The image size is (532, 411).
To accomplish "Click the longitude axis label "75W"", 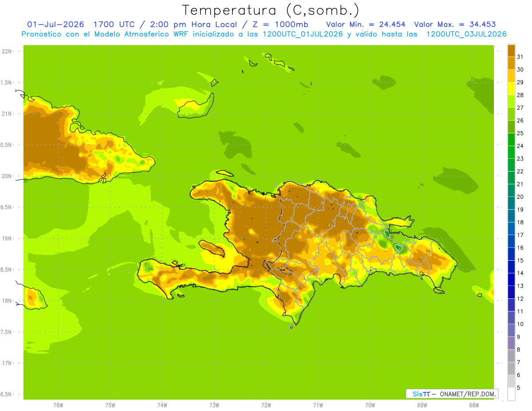I will click(x=110, y=405).
